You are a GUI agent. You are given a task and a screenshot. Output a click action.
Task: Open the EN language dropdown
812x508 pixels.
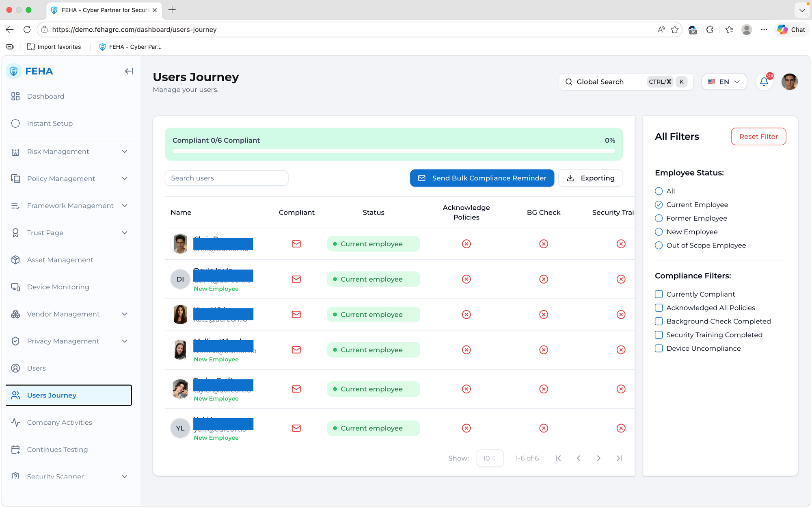724,82
